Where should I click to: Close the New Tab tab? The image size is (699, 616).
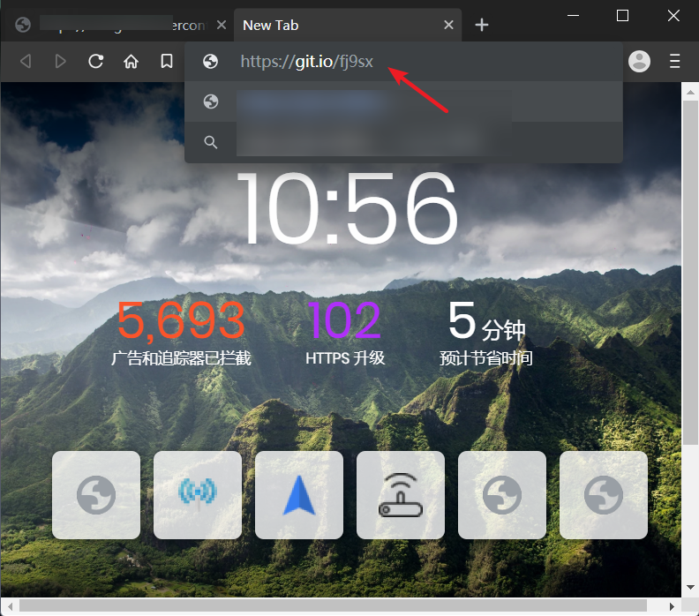(x=448, y=25)
